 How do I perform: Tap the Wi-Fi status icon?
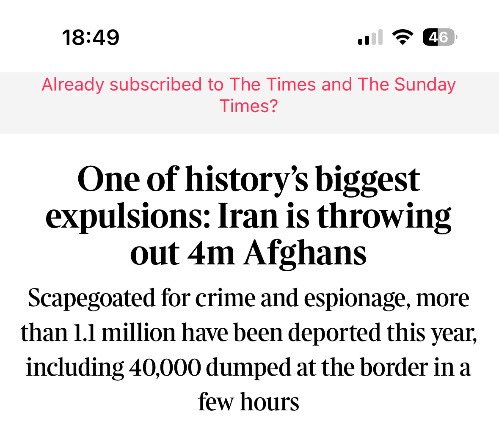pyautogui.click(x=403, y=37)
